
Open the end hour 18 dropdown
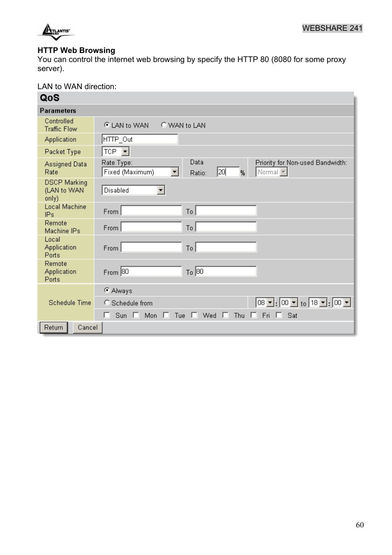coord(318,303)
